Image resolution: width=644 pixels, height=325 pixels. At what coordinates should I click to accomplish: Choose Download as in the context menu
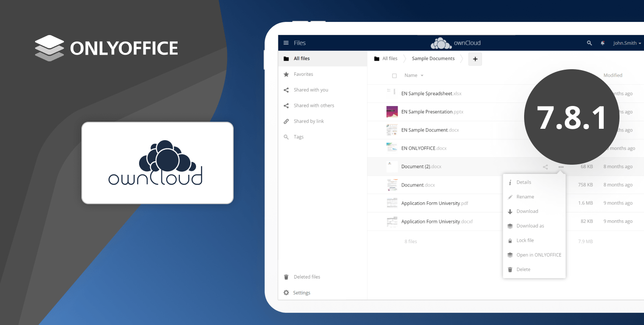530,226
